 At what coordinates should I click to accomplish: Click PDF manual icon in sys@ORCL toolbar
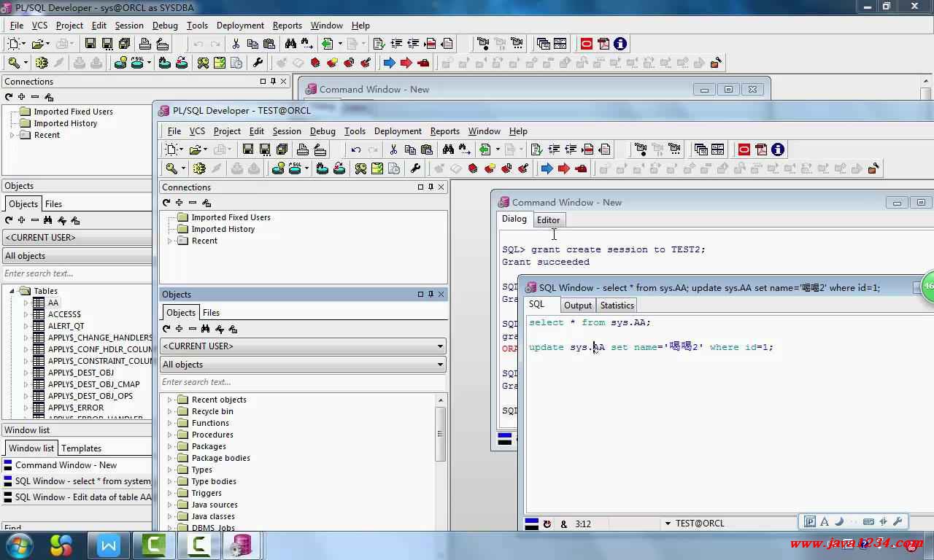603,44
